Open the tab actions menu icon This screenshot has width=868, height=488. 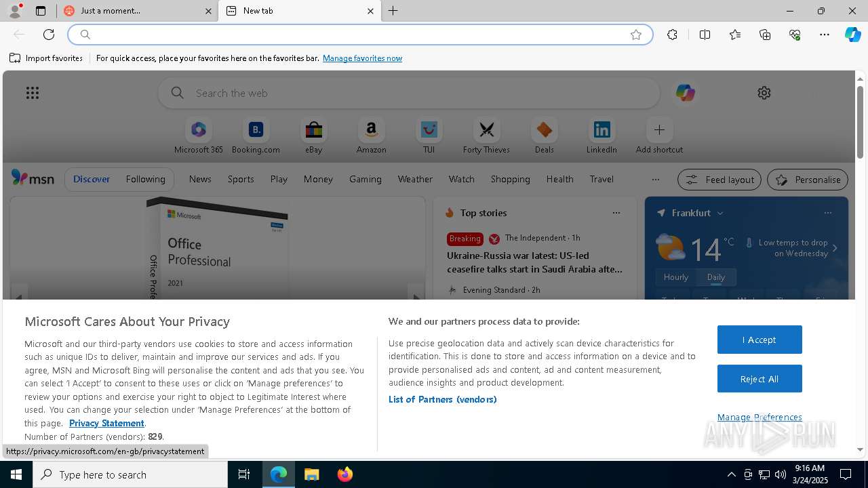(x=41, y=11)
